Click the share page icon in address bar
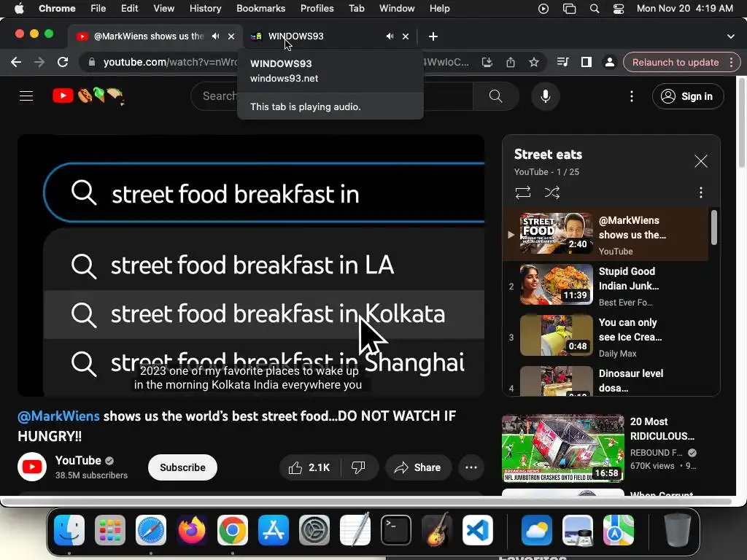This screenshot has width=747, height=560. (510, 63)
